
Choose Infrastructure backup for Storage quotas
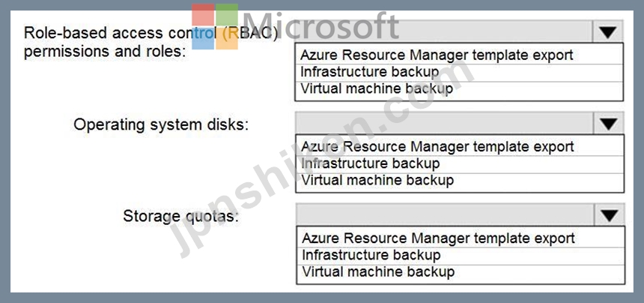461,256
